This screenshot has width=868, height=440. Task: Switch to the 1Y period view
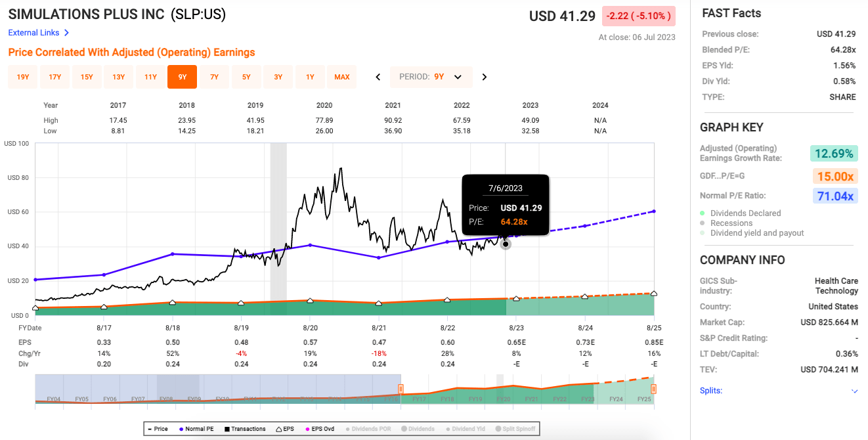(310, 76)
